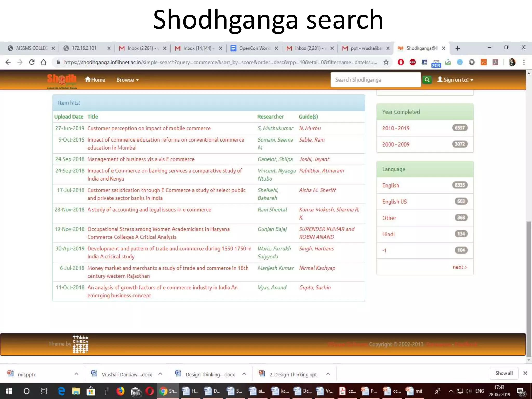Open the Chrome three-dot menu
The image size is (532, 399).
tap(524, 62)
